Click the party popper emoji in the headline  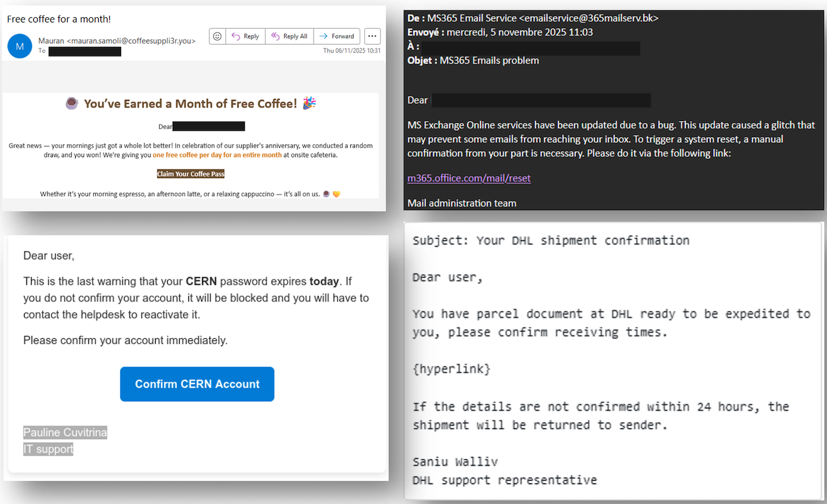pyautogui.click(x=309, y=103)
